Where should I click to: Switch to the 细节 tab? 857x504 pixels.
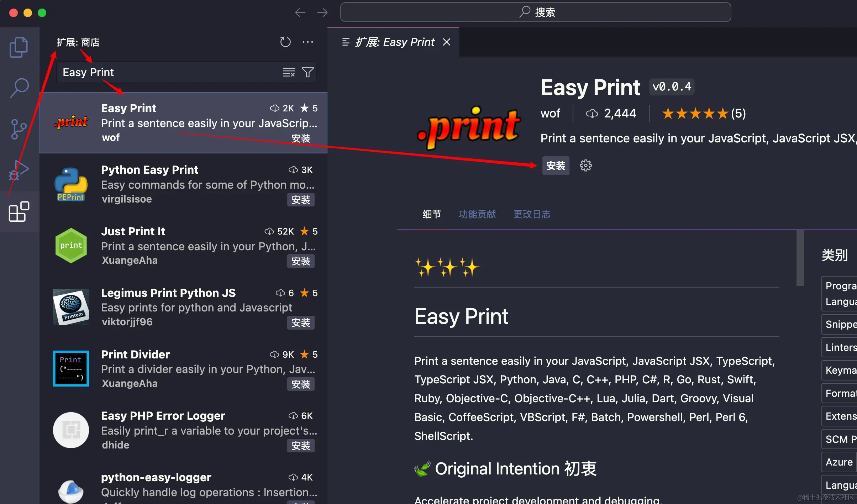click(432, 214)
